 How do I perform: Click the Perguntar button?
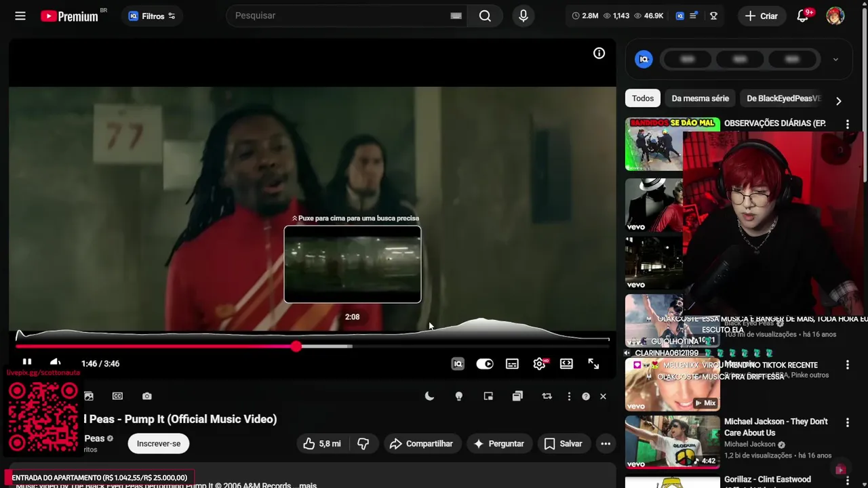(x=499, y=443)
